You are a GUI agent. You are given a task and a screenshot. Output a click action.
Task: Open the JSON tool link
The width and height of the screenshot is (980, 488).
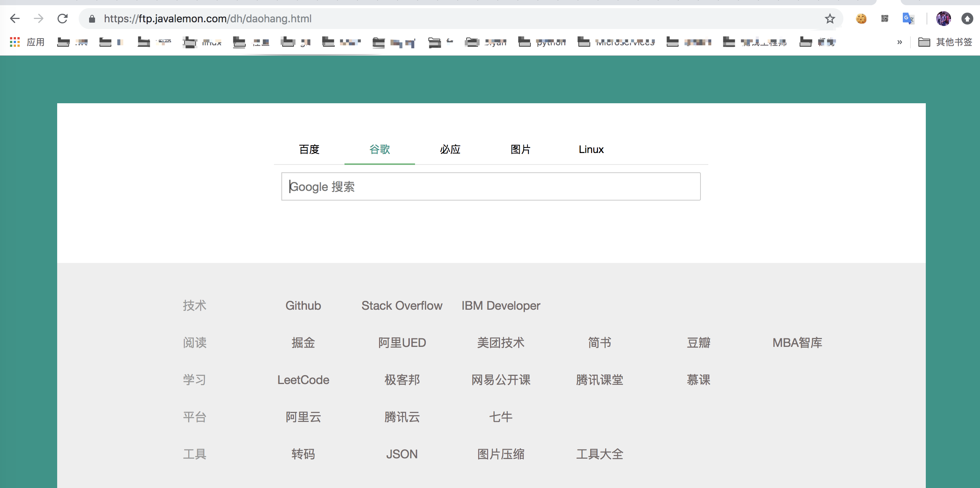tap(402, 454)
